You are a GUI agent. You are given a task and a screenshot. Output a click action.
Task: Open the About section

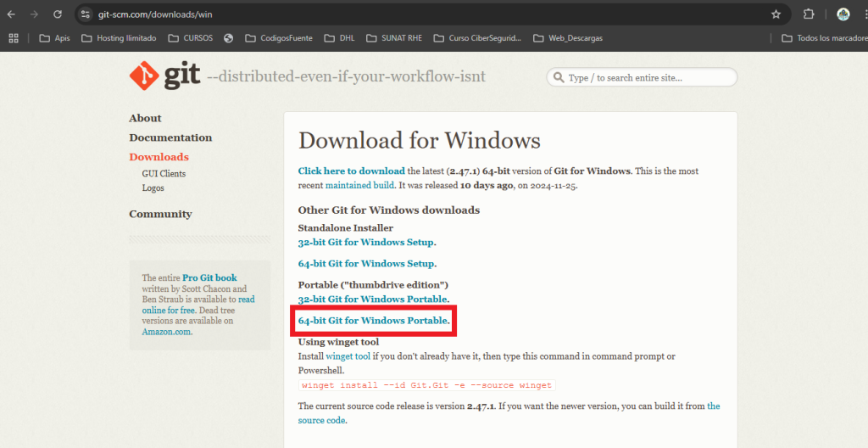(145, 118)
